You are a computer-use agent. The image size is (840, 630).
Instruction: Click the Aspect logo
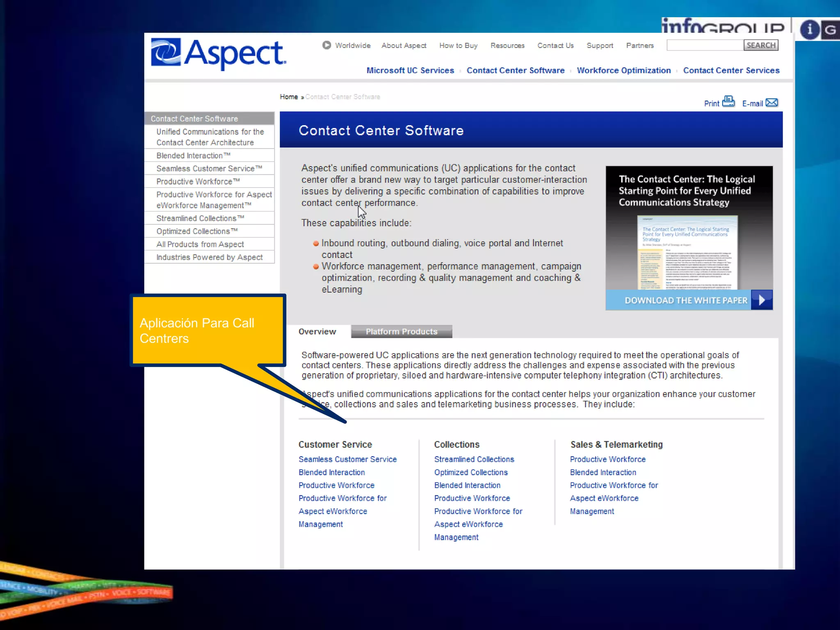click(x=218, y=54)
